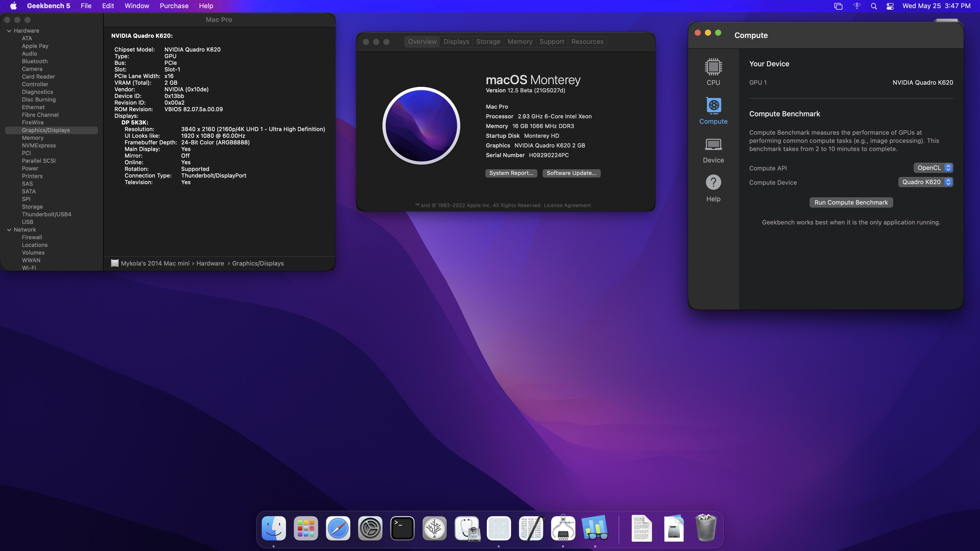980x551 pixels.
Task: Open Terminal from the Dock
Action: click(x=402, y=528)
